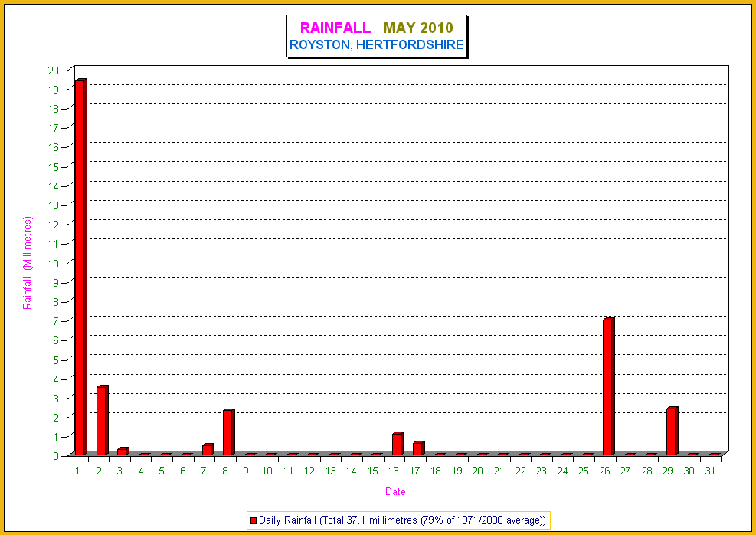Click the RAINFALL title word

point(335,28)
